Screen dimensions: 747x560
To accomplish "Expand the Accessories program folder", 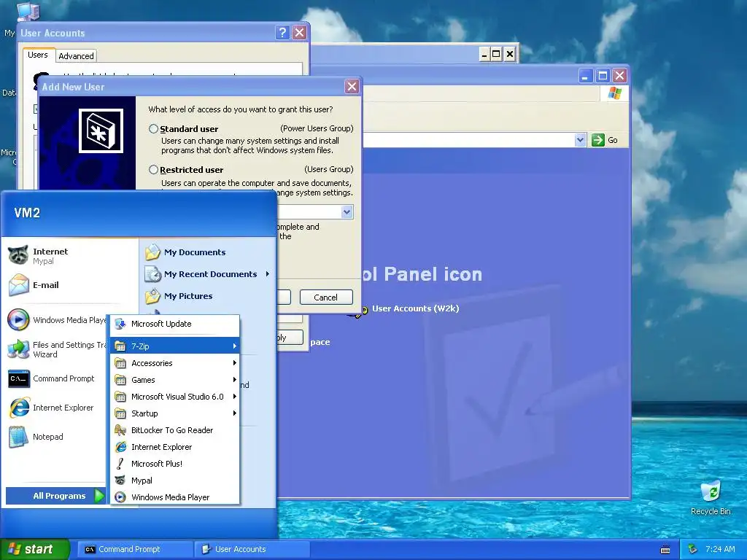I will point(175,363).
